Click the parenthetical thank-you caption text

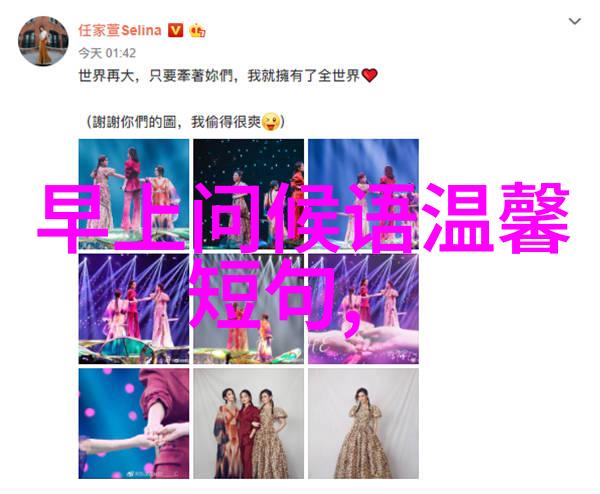[x=185, y=122]
